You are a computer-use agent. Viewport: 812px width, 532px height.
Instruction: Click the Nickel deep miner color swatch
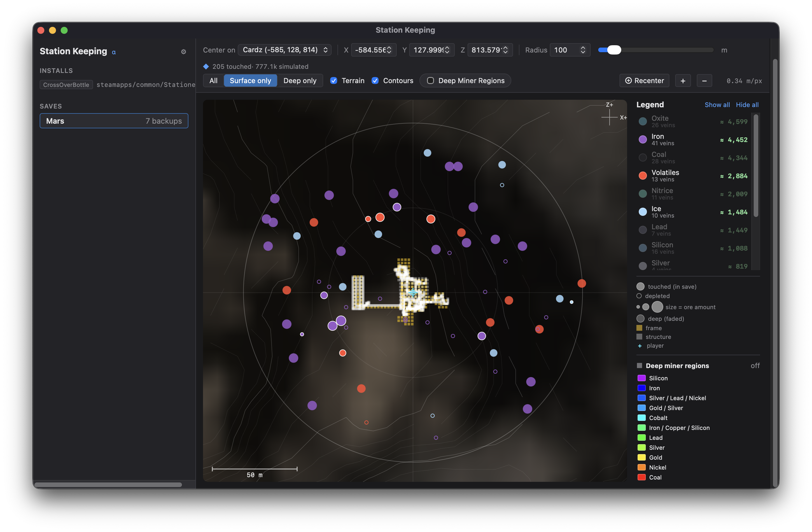641,467
